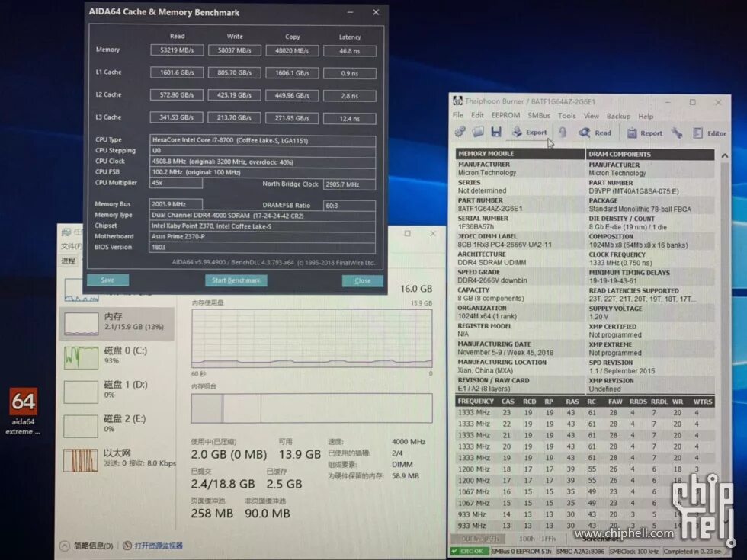Click the memory usage graph in Task Manager
This screenshot has height=560, width=747.
[312, 338]
